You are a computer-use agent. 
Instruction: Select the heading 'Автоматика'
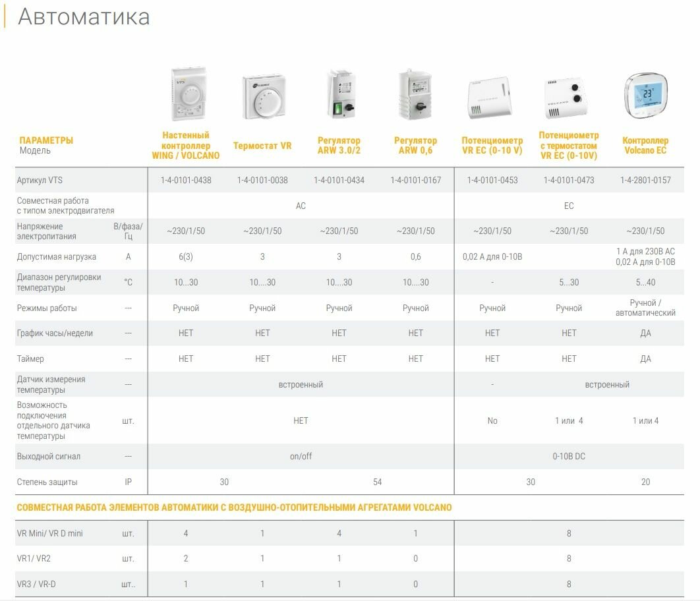pos(84,17)
